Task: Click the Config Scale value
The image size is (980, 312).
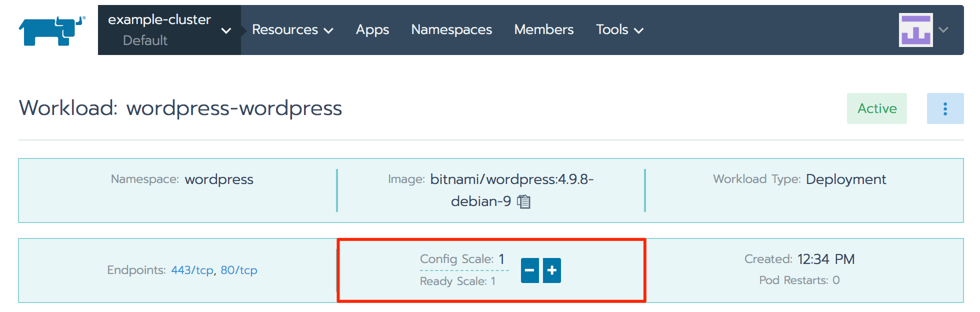Action: click(501, 259)
